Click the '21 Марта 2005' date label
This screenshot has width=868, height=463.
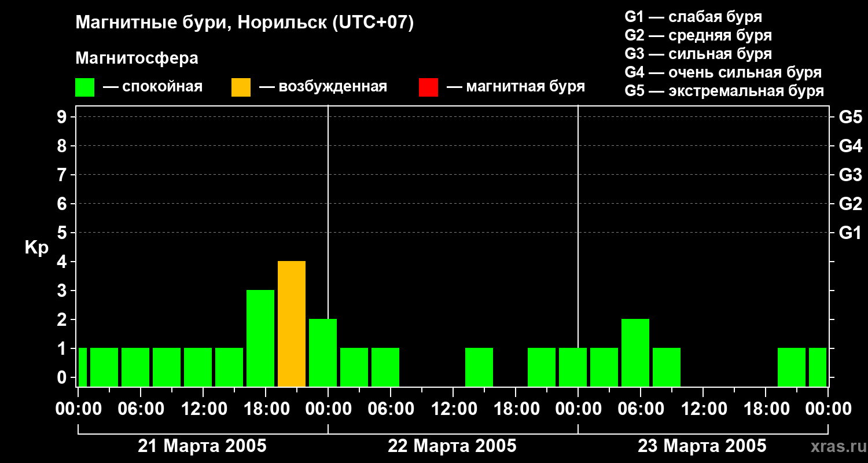(x=202, y=446)
